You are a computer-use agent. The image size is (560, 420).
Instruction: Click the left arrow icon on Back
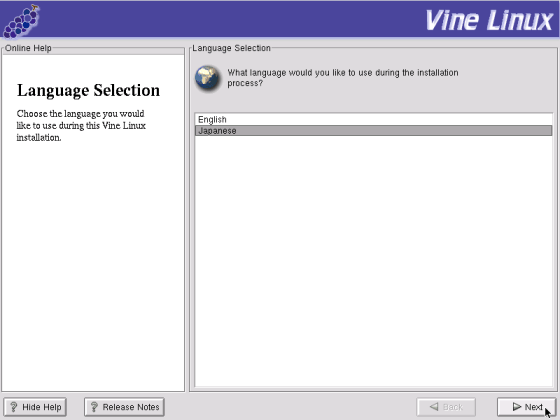434,406
